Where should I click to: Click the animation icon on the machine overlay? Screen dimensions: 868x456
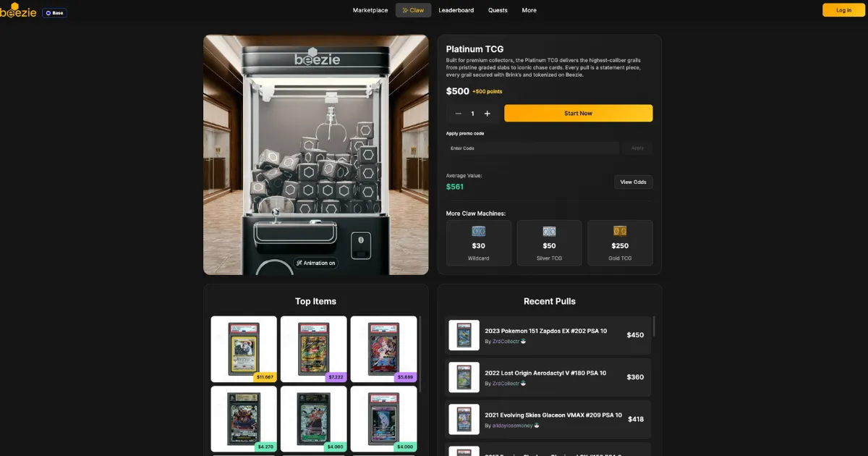click(x=299, y=263)
